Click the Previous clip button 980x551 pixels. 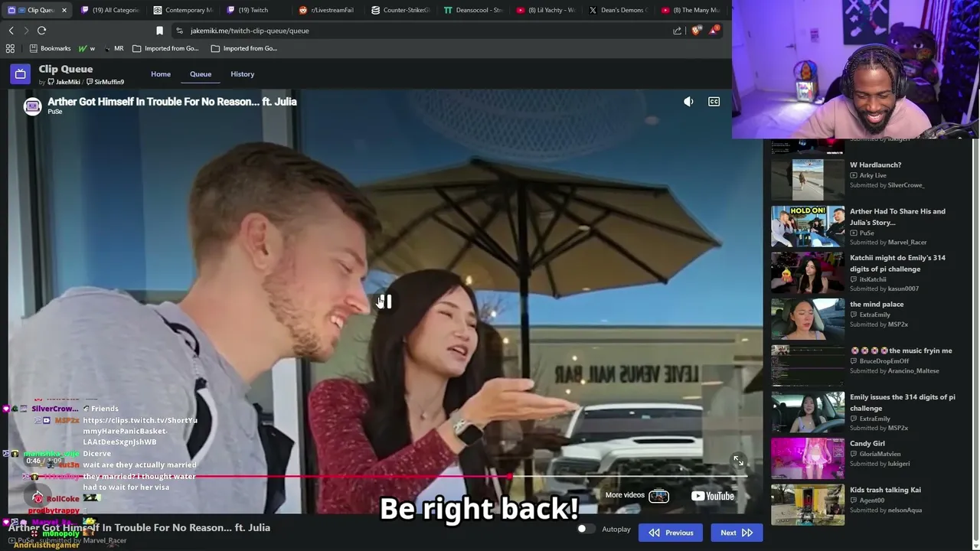coord(671,533)
